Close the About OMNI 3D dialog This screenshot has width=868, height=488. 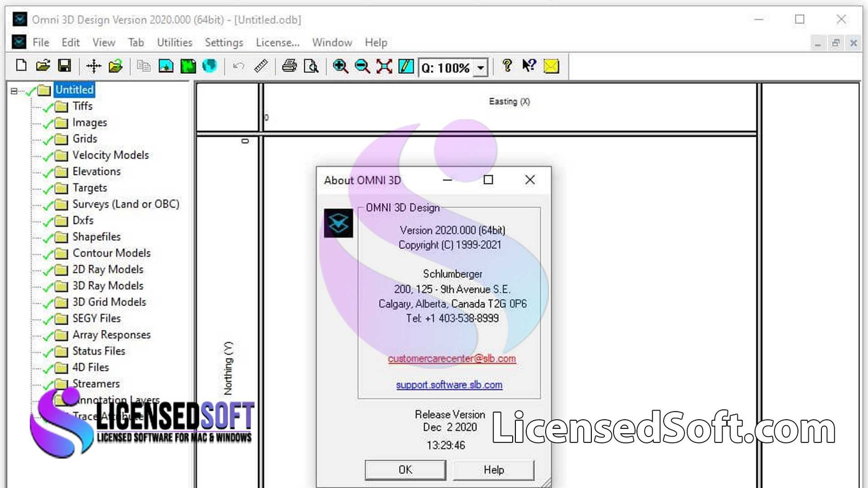(530, 179)
